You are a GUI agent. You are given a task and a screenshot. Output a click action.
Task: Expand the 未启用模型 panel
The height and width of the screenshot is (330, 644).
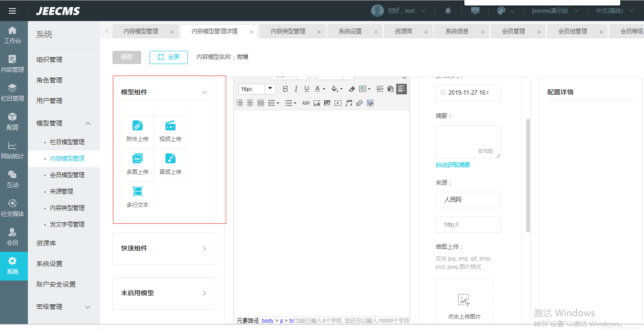tap(164, 293)
